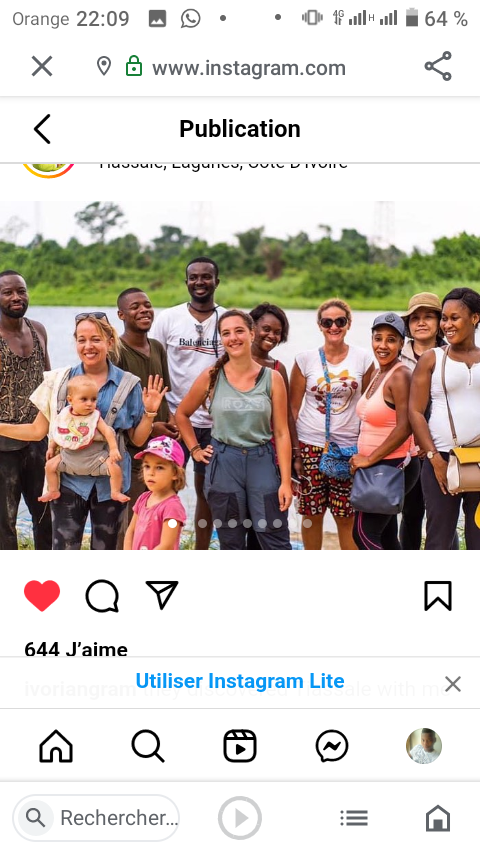This screenshot has height=854, width=480.
Task: Unlike the post via red heart icon
Action: (x=42, y=595)
